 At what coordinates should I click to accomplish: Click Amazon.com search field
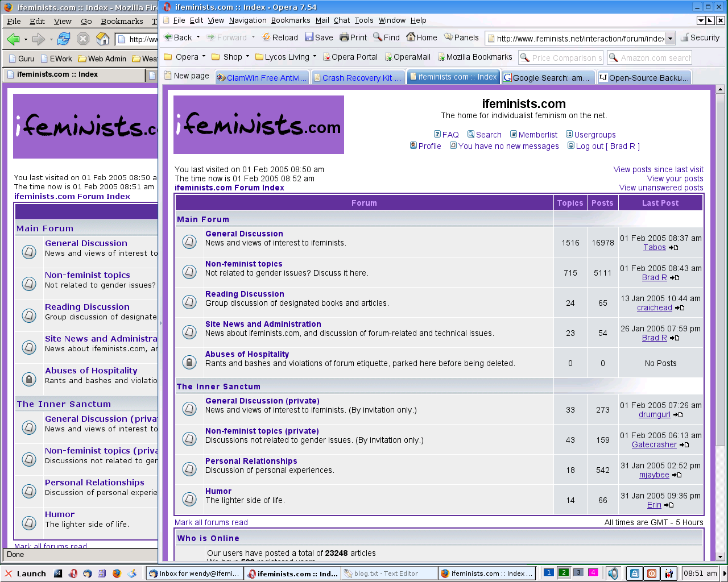(x=649, y=57)
